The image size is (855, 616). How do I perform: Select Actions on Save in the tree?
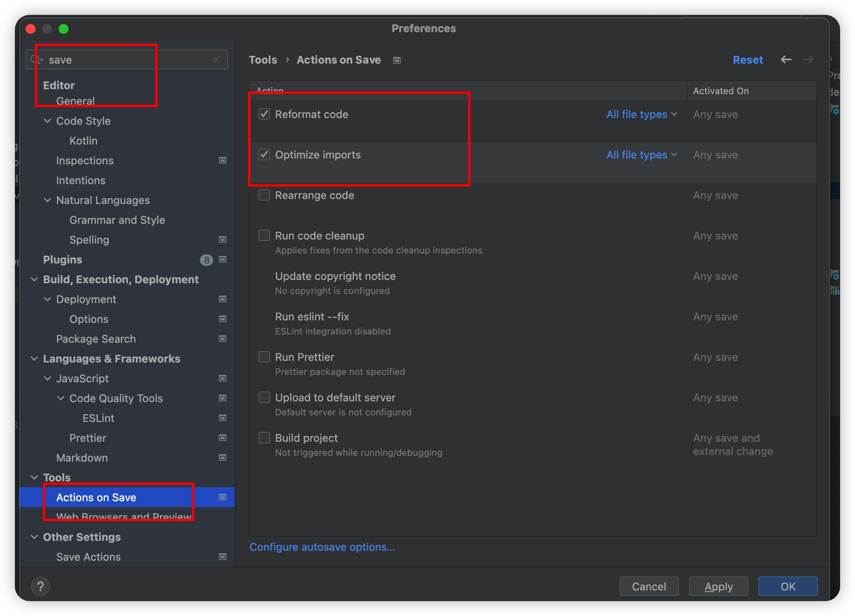[x=127, y=497]
